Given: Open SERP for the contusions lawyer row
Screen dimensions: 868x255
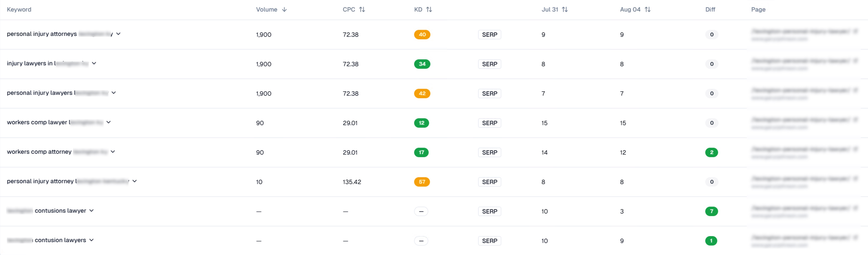Looking at the screenshot, I should 489,211.
